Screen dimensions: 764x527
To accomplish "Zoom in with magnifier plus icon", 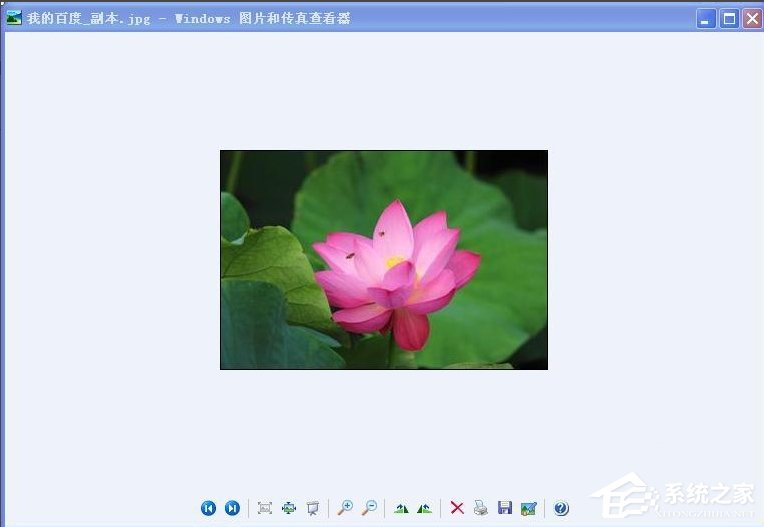I will [x=345, y=508].
